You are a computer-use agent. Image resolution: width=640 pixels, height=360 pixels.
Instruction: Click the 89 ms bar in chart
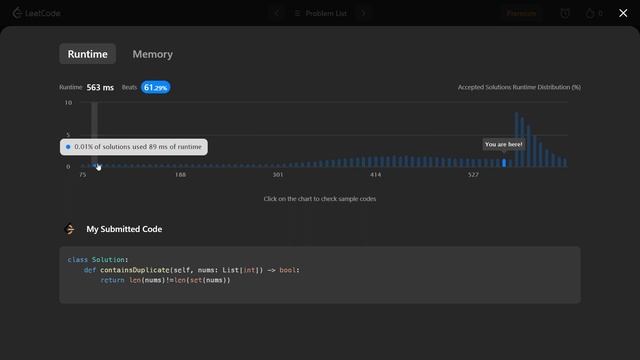point(94,165)
